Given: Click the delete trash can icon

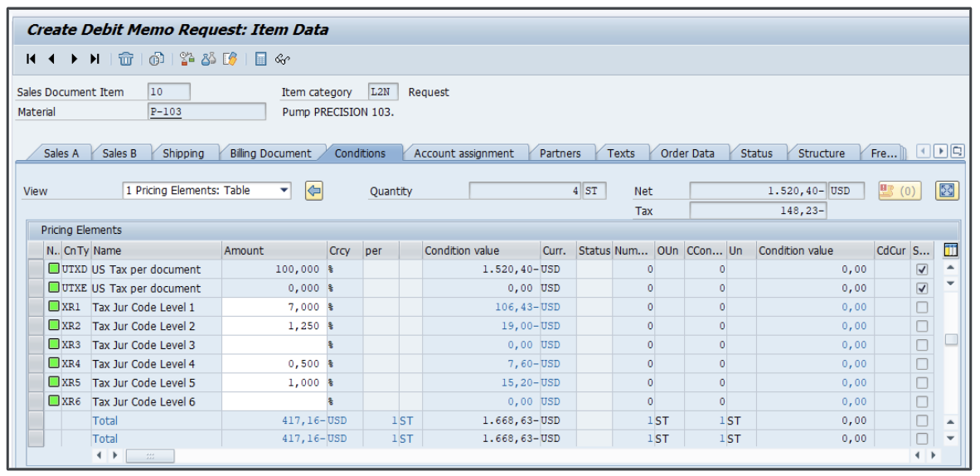Looking at the screenshot, I should click(x=125, y=59).
